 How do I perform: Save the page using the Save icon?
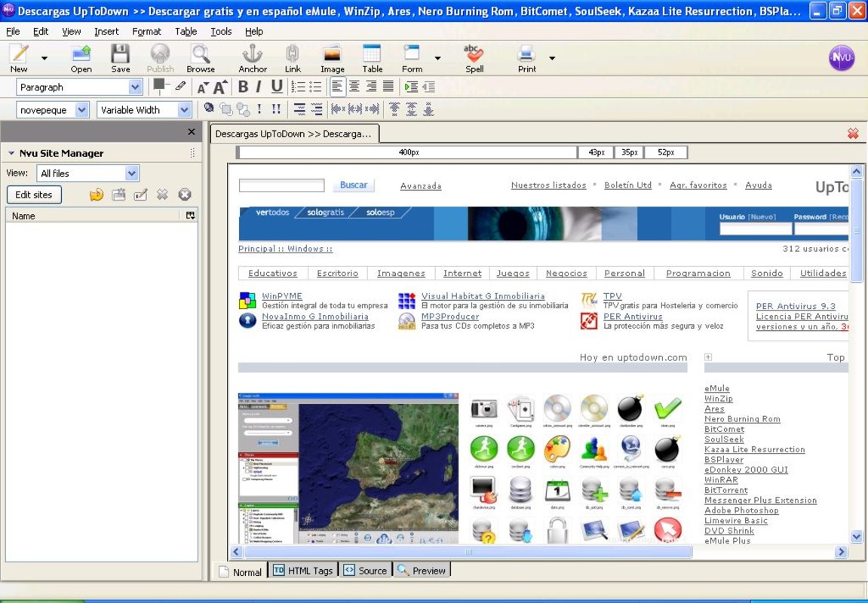tap(120, 57)
